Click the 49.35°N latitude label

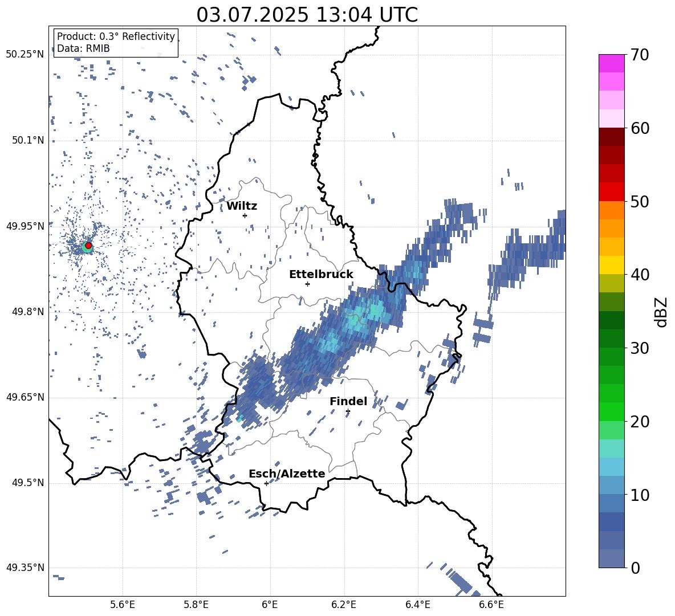25,568
